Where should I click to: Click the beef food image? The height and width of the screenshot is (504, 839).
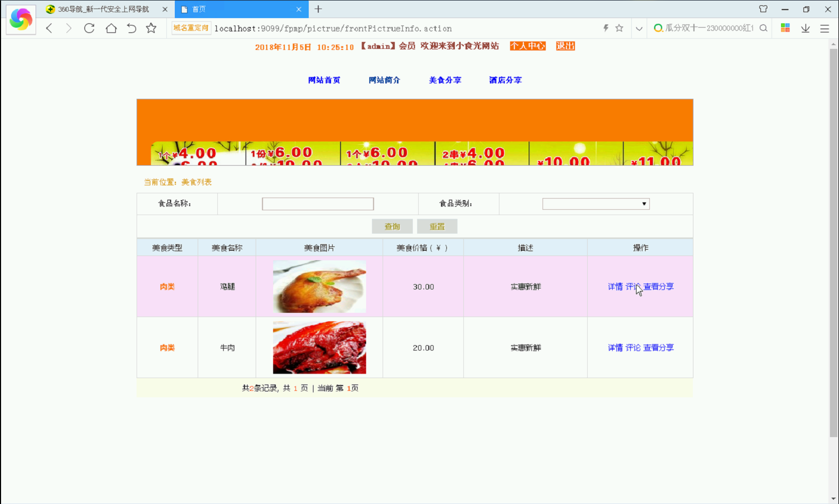[319, 347]
